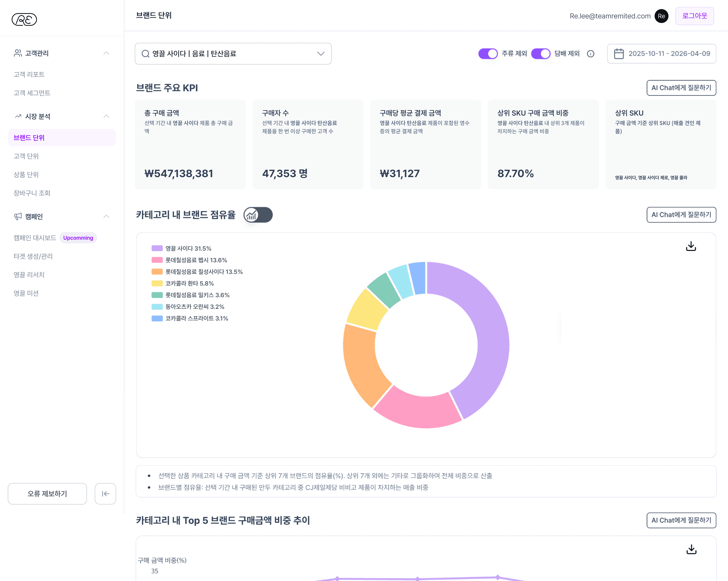This screenshot has height=581, width=728.
Task: Click the Re user avatar
Action: 661,16
